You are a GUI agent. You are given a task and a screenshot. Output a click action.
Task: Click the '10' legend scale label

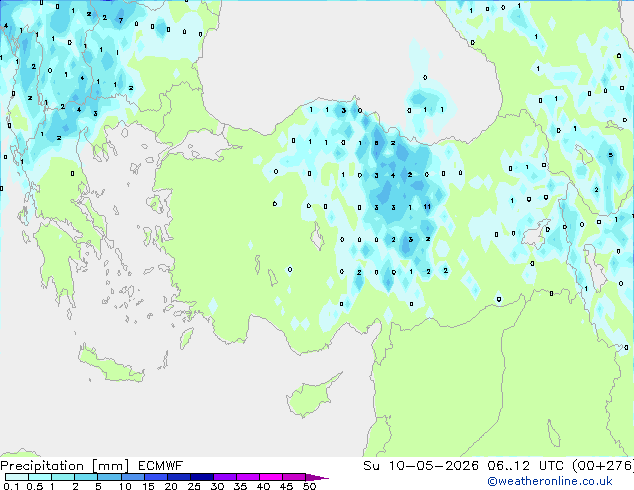click(x=125, y=486)
